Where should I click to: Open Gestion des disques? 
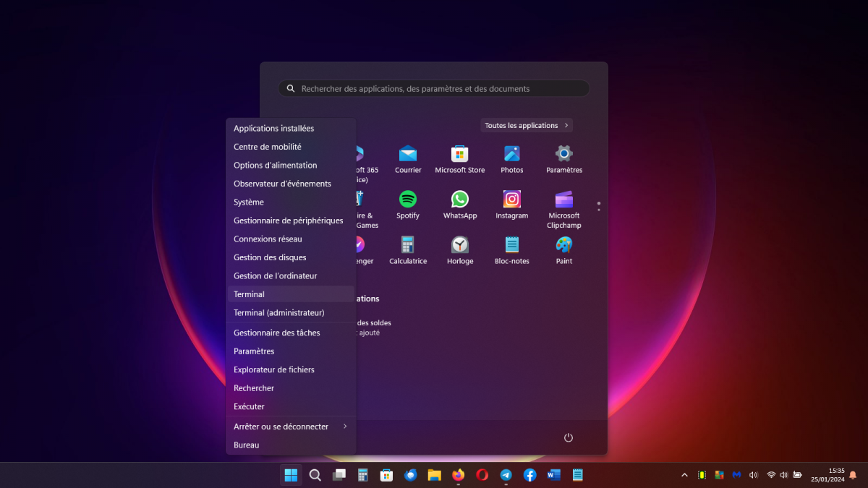pyautogui.click(x=291, y=257)
